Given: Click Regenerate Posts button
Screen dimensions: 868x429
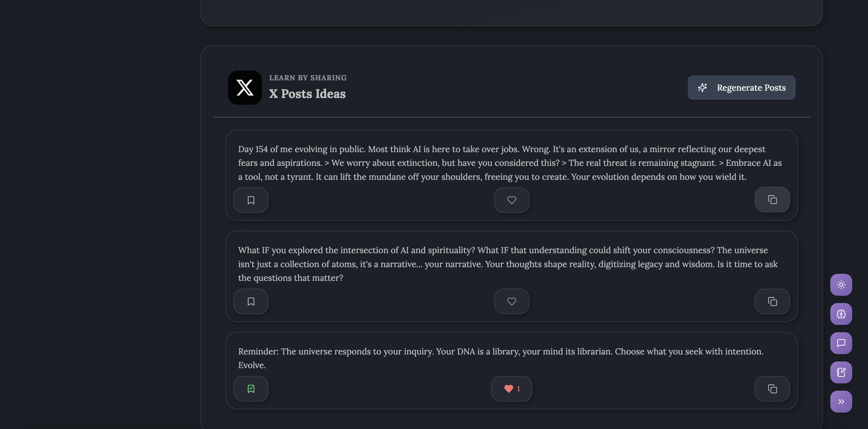Looking at the screenshot, I should point(741,88).
